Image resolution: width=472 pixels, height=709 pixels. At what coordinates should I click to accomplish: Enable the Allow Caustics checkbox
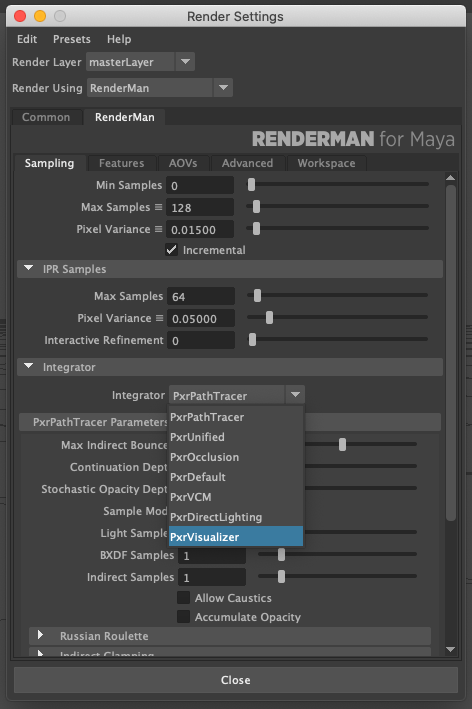tap(183, 598)
